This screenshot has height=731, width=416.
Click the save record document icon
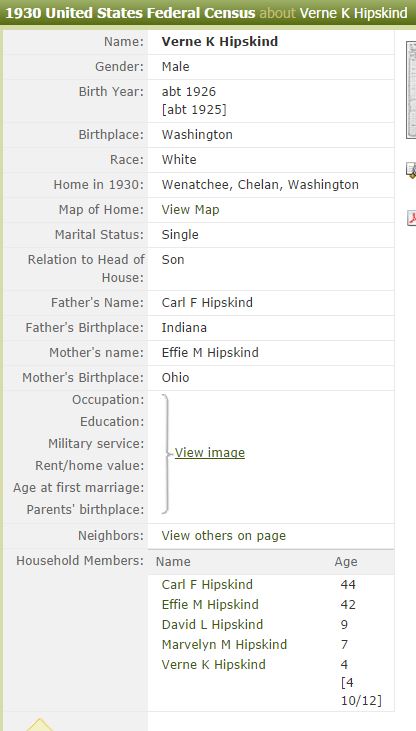click(411, 170)
